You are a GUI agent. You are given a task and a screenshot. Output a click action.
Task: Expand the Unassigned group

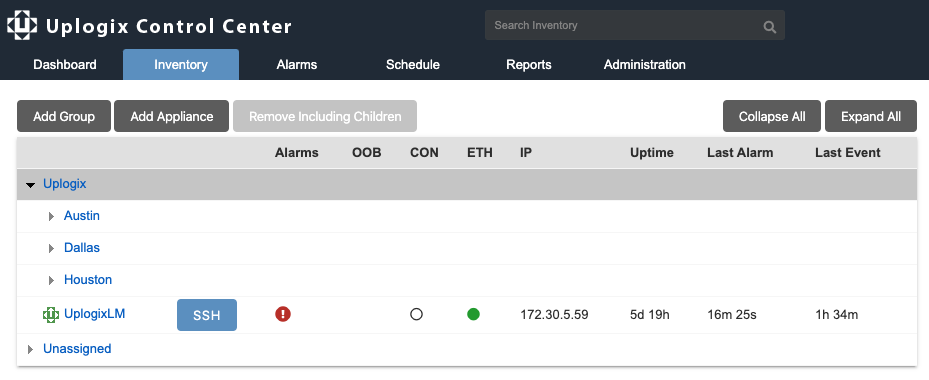pos(31,349)
